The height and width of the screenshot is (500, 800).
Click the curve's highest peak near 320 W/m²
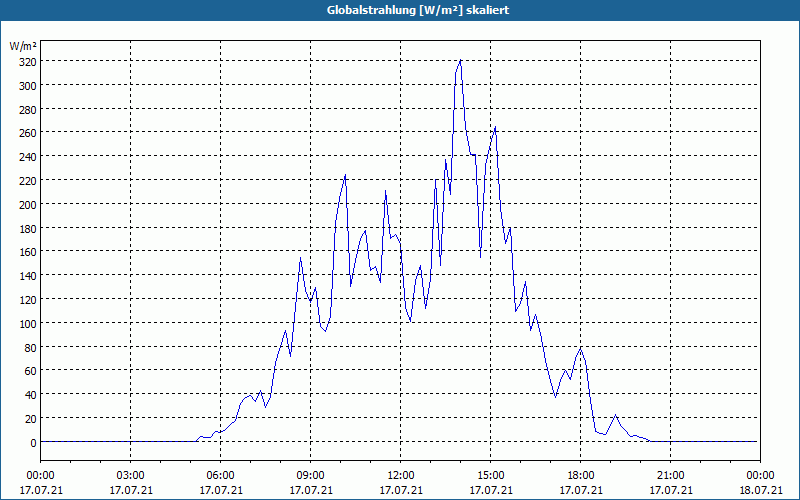coord(461,60)
